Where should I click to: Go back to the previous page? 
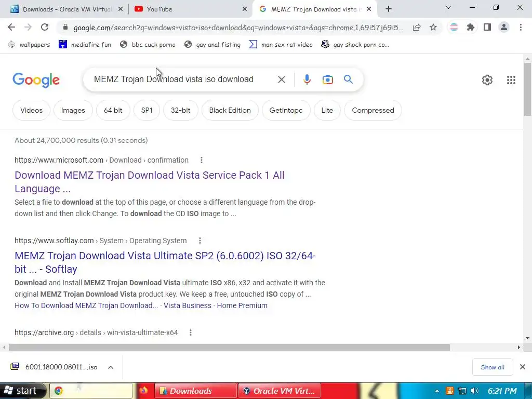(x=11, y=27)
